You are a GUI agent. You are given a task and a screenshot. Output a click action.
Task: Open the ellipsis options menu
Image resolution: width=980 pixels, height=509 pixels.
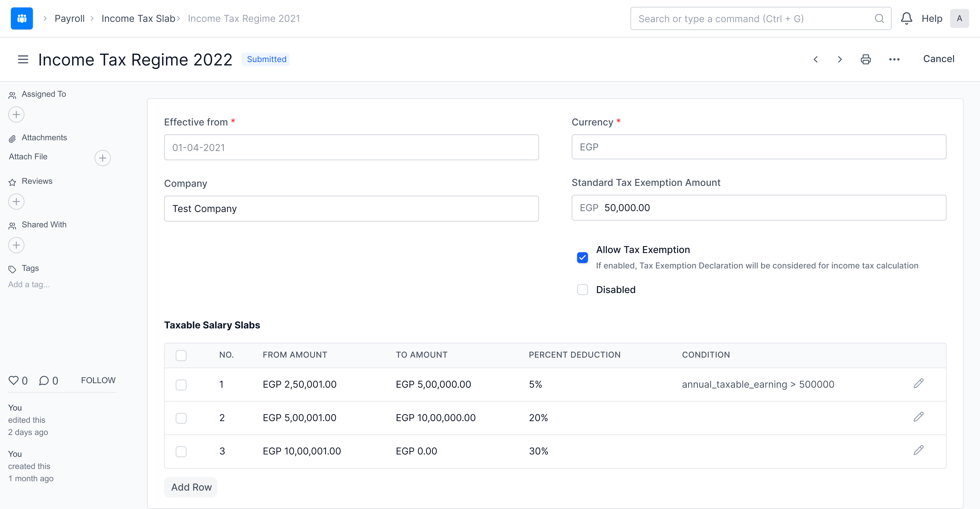click(x=894, y=59)
